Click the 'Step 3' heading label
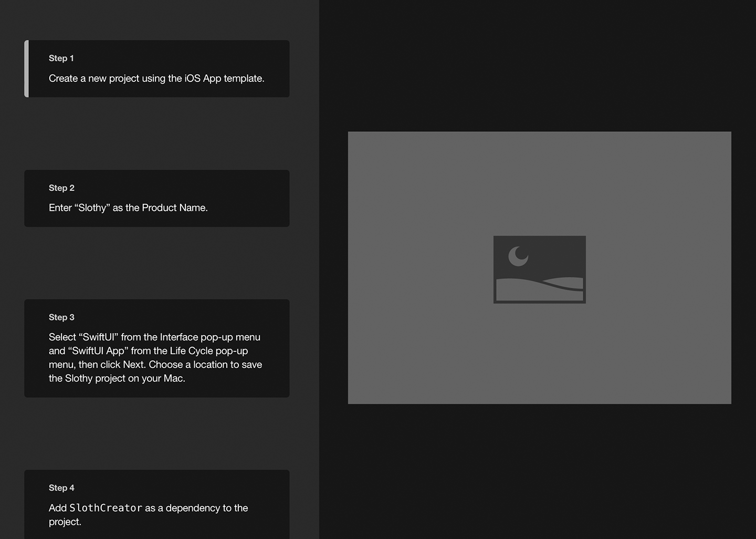 click(61, 317)
